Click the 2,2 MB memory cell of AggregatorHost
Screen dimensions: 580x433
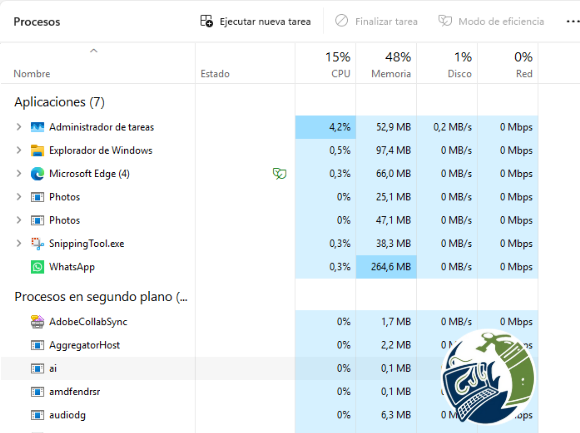tap(386, 345)
